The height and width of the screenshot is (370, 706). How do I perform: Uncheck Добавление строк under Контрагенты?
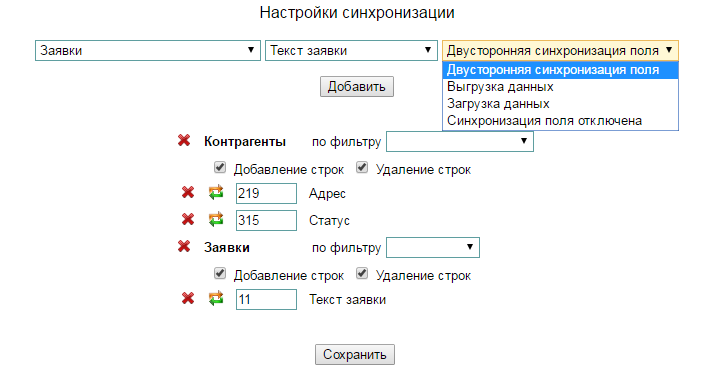click(x=220, y=168)
